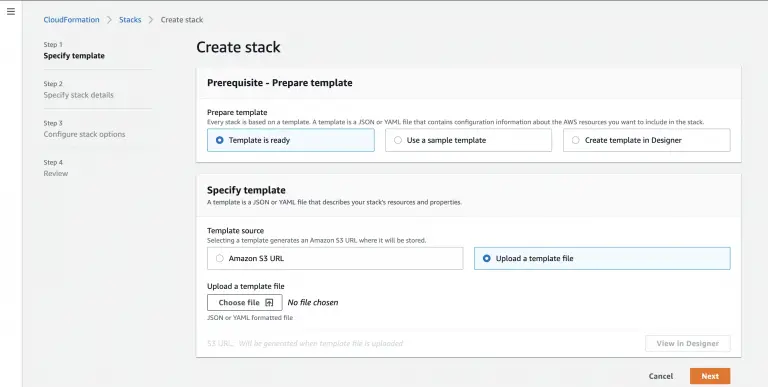The height and width of the screenshot is (387, 768).
Task: Go to the Stacks breadcrumb link
Action: [x=130, y=20]
